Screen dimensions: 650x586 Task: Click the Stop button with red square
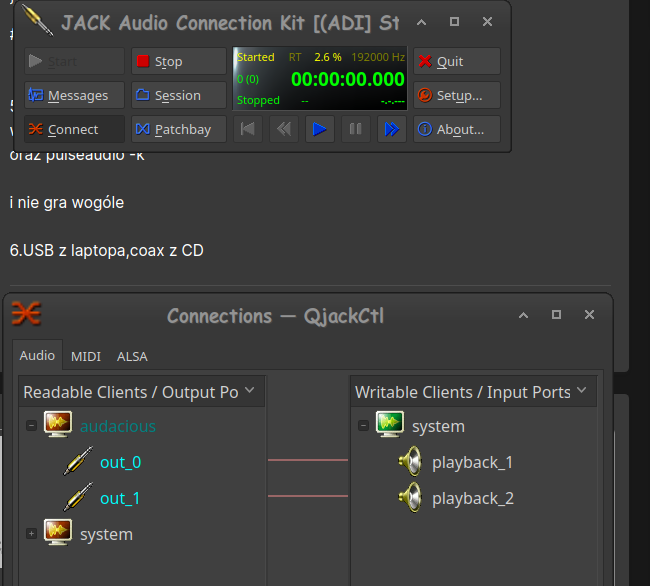point(179,61)
